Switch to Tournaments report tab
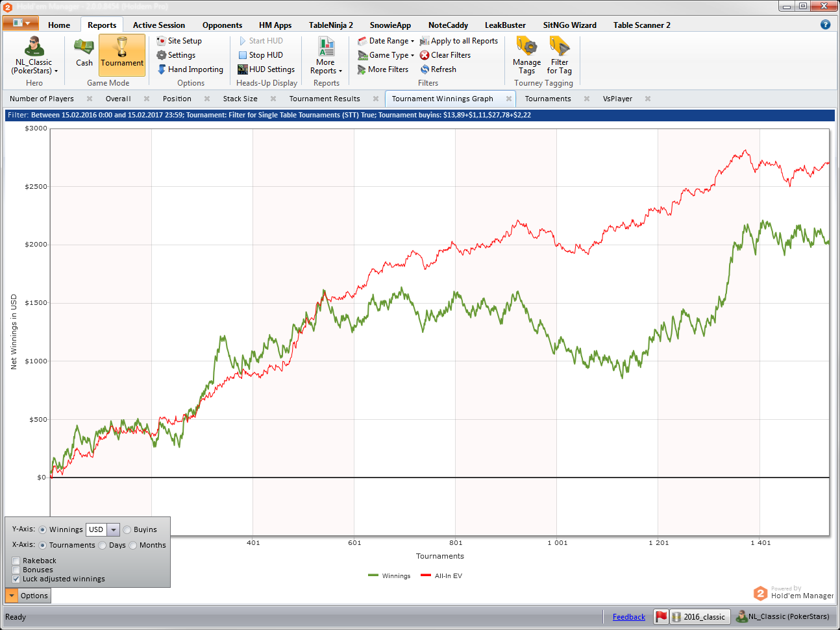The width and height of the screenshot is (840, 630). [548, 99]
